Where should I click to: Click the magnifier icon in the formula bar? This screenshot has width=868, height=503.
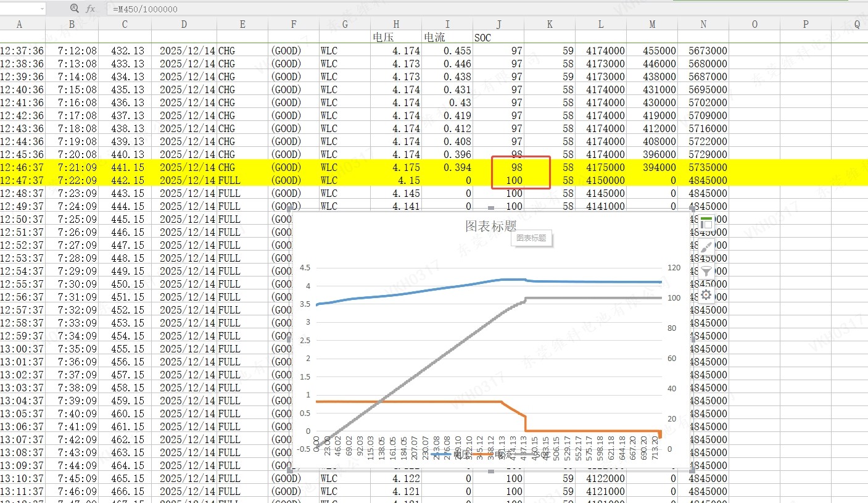(x=75, y=9)
